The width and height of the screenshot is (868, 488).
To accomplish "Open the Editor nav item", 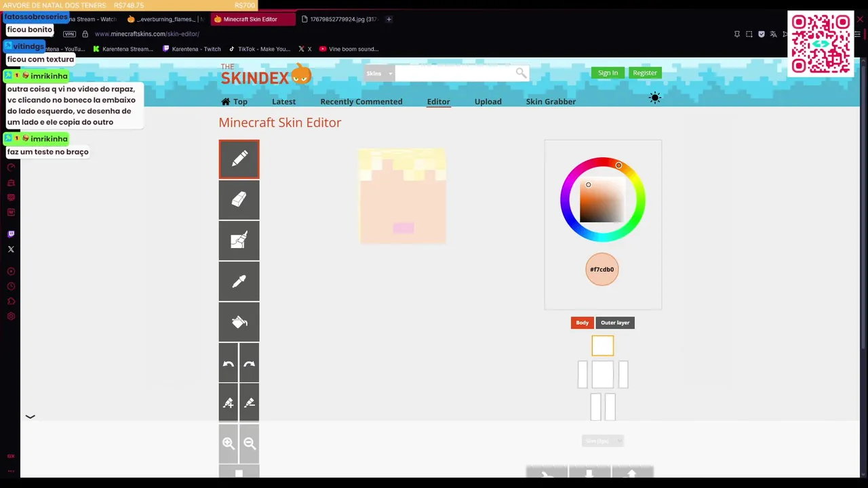I will pos(438,102).
